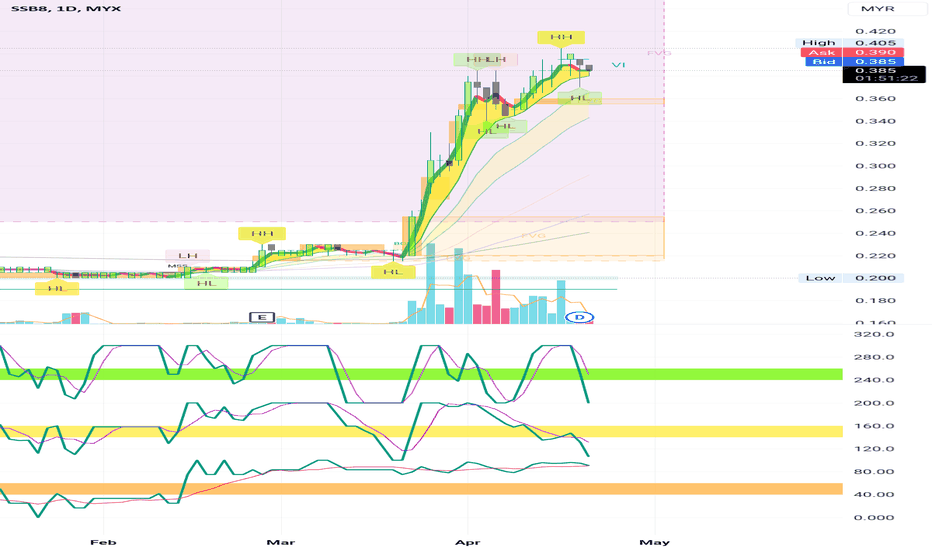Select the green HL label near 0.360

[580, 98]
